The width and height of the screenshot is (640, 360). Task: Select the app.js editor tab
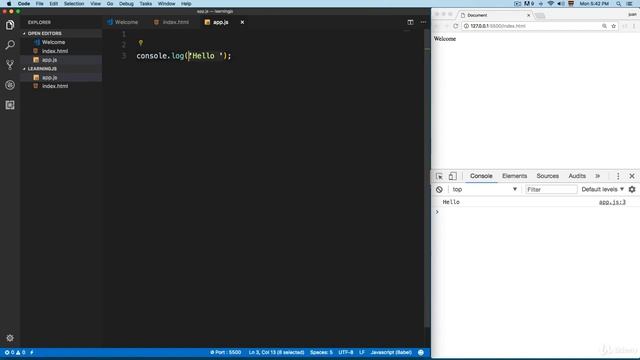220,22
